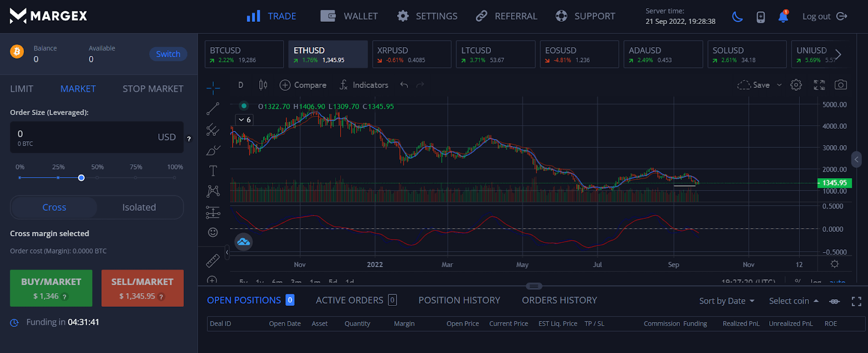Switch to the LIMIT order tab
The image size is (868, 353).
tap(22, 89)
